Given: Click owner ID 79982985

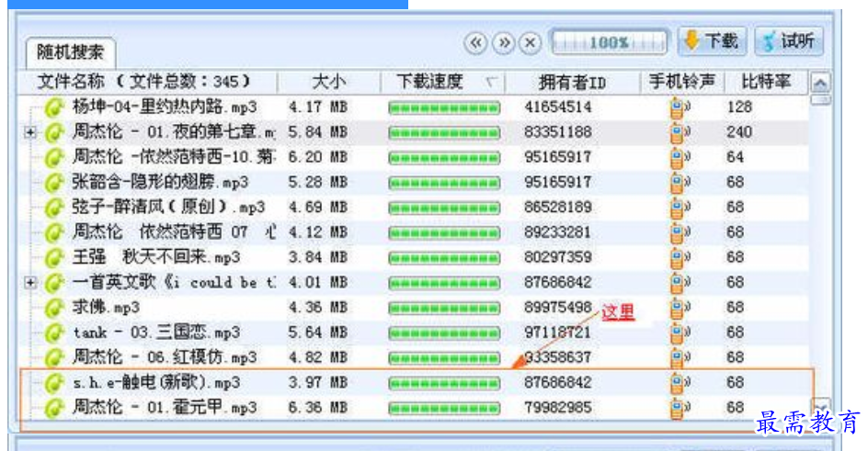Looking at the screenshot, I should [558, 408].
